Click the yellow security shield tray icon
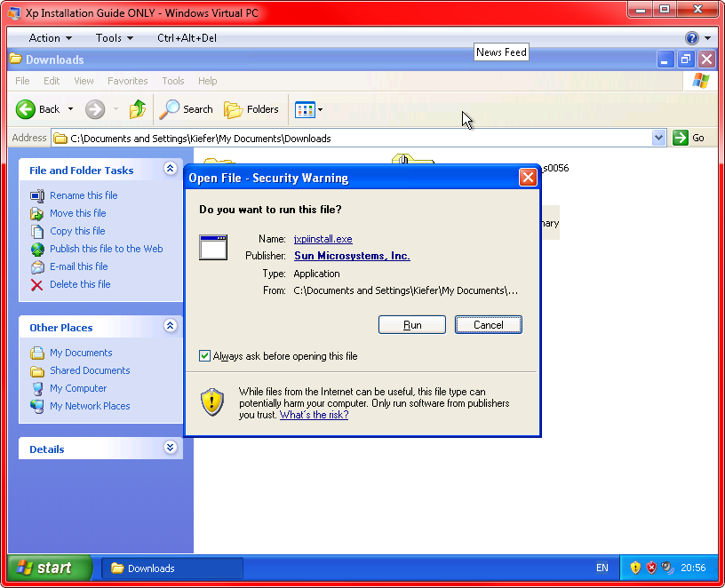Viewport: 725px width, 588px height. pos(635,568)
